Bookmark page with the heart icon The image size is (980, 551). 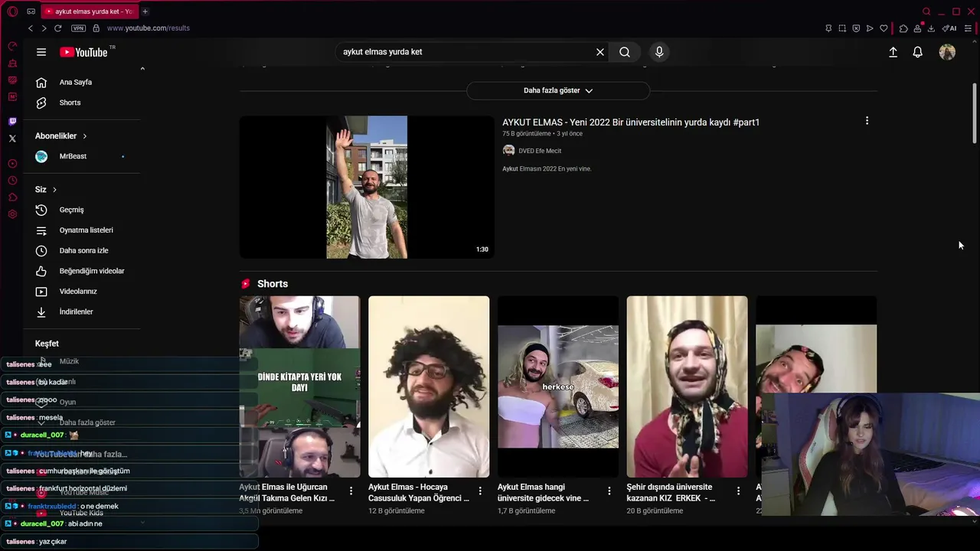[884, 28]
